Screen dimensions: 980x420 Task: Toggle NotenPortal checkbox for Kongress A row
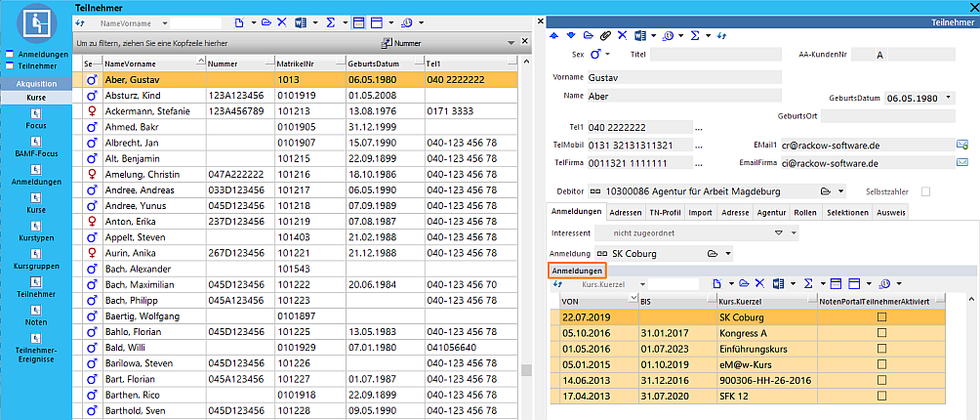881,333
